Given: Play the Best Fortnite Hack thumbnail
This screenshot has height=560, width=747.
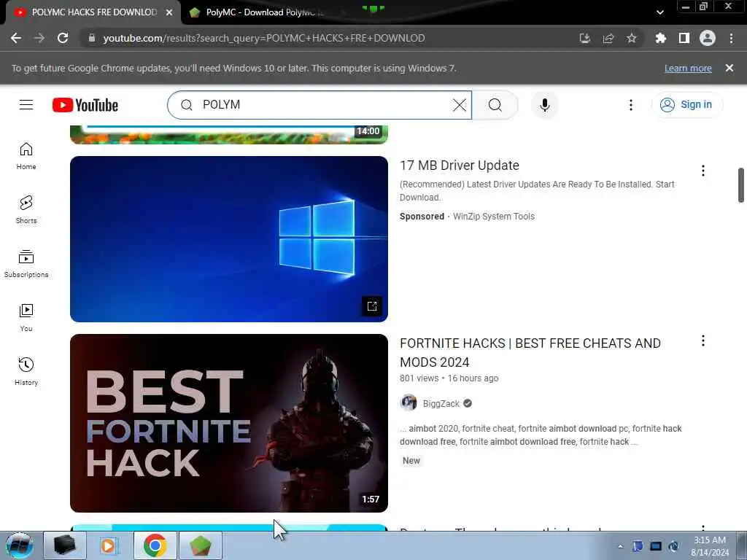Looking at the screenshot, I should pyautogui.click(x=228, y=424).
